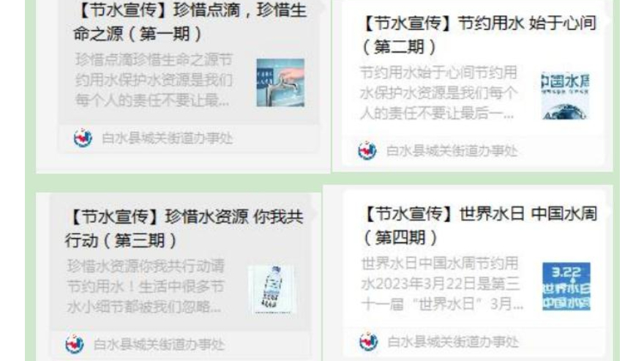Image resolution: width=644 pixels, height=361 pixels.
Task: Click the summary text 珍惜点滴珍惜生命之源节约用水
Action: click(154, 80)
